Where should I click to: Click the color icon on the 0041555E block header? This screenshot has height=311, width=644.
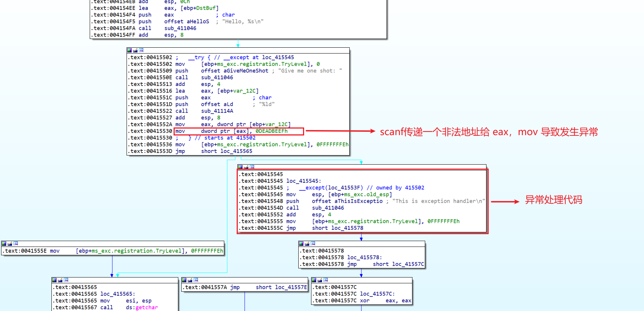click(4, 244)
